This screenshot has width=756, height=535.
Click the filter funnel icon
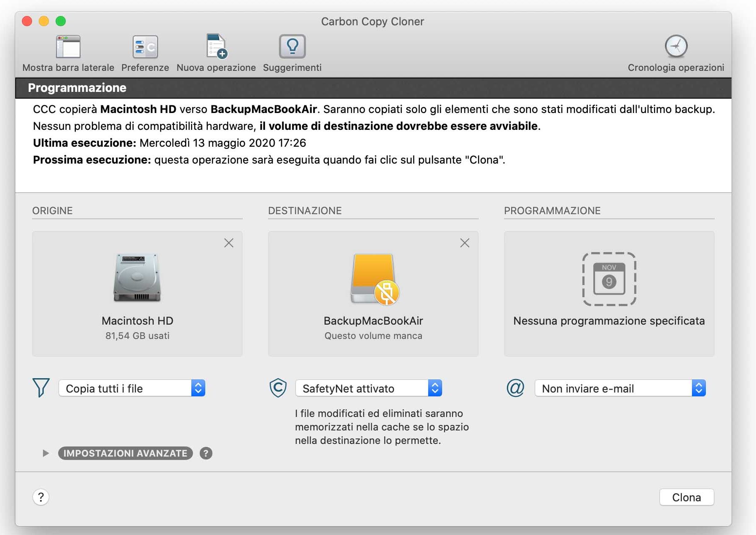tap(41, 387)
